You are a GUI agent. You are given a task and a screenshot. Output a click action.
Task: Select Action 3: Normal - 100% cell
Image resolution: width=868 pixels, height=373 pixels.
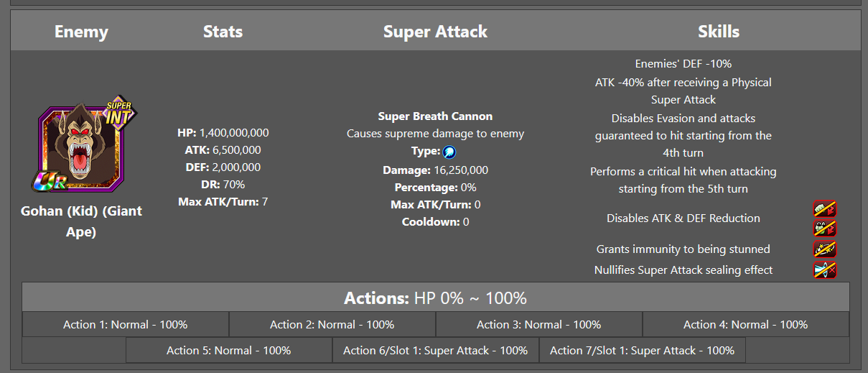(x=539, y=325)
